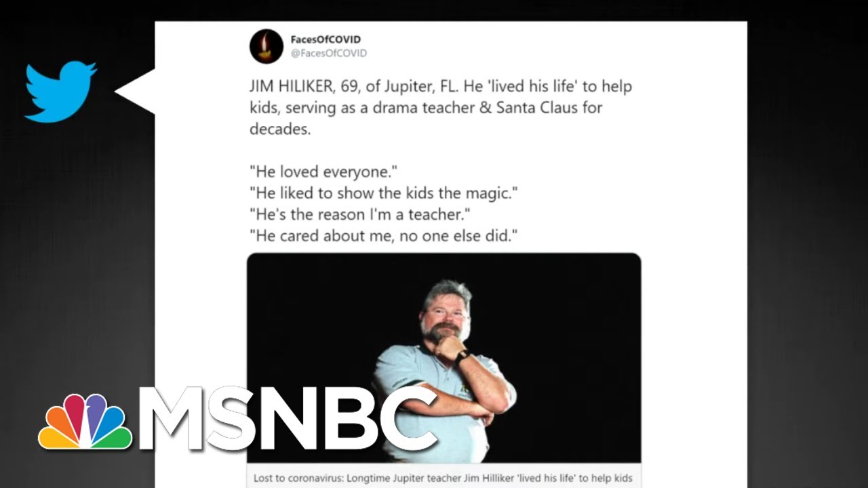
Task: Click the quote 'He's the reason I'm a teacher.'
Action: [x=361, y=214]
